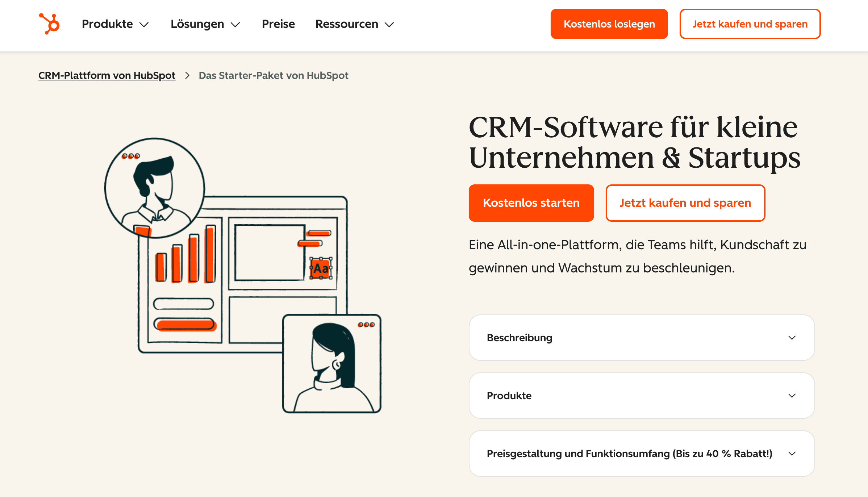Open the Lösungen navigation menu
Screen dimensions: 868x497
click(x=197, y=24)
